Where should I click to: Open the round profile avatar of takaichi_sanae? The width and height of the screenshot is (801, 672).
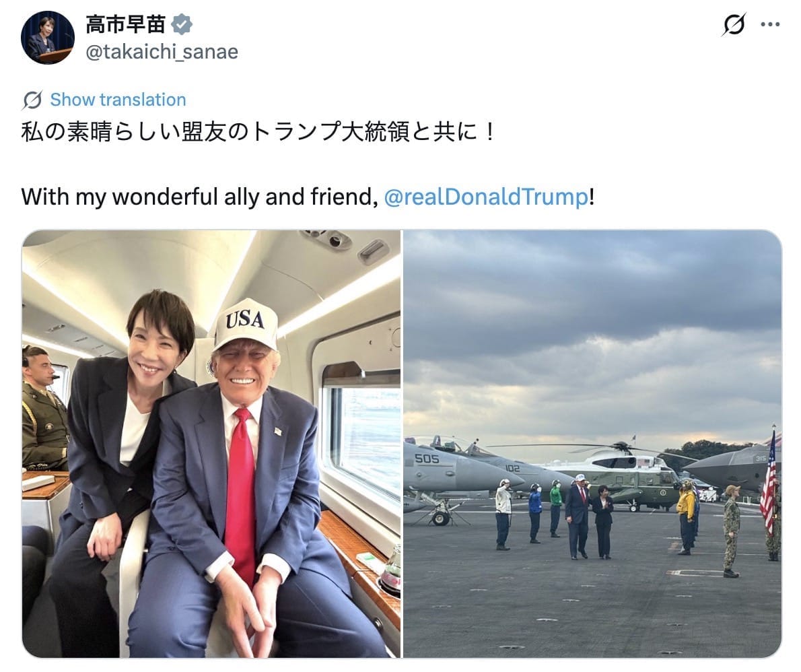click(48, 37)
